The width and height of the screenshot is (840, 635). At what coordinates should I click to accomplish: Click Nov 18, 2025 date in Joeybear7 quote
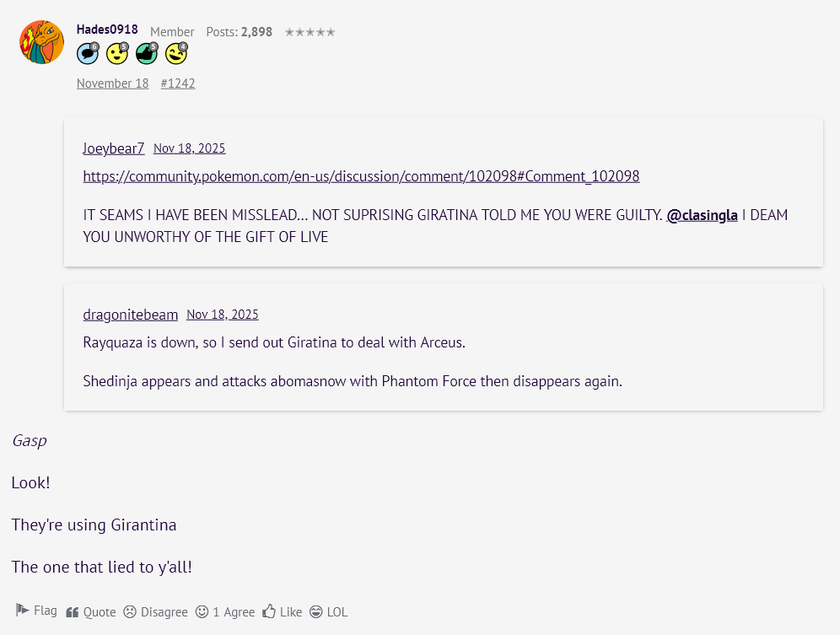pyautogui.click(x=189, y=148)
